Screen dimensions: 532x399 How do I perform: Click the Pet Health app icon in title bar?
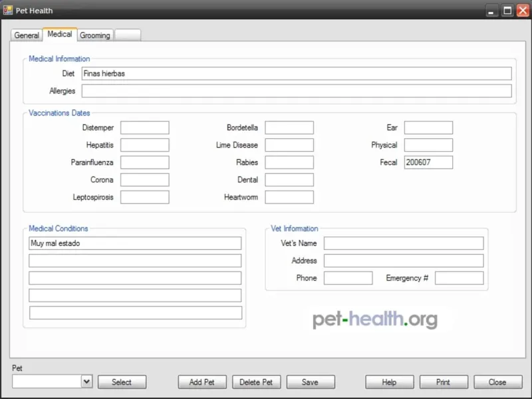[x=8, y=10]
